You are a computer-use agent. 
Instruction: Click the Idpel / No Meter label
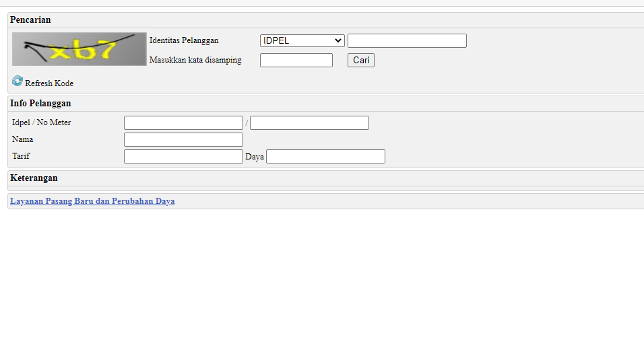click(42, 122)
